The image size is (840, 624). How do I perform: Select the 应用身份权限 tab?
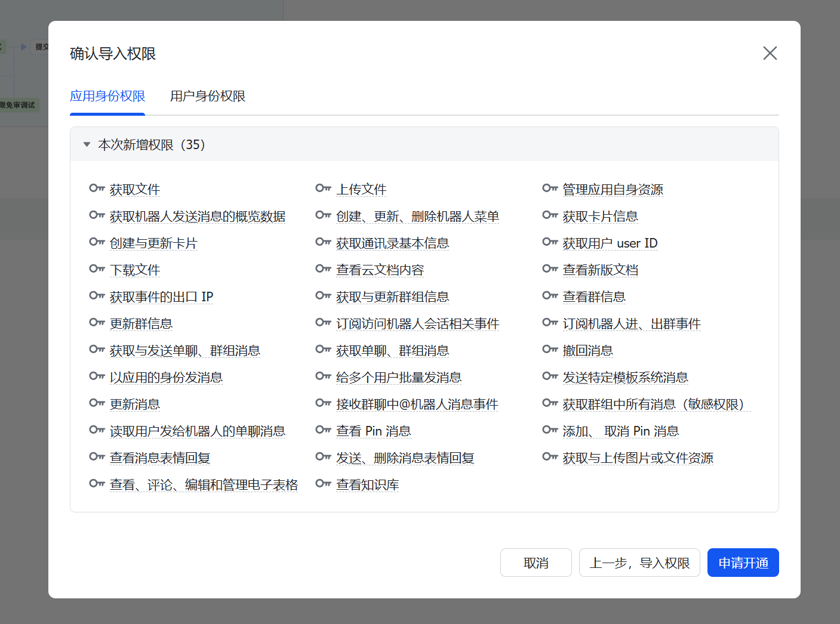coord(107,96)
